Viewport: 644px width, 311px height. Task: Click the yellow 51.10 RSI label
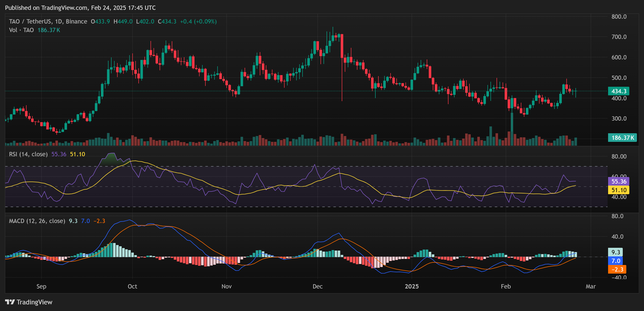click(x=618, y=190)
